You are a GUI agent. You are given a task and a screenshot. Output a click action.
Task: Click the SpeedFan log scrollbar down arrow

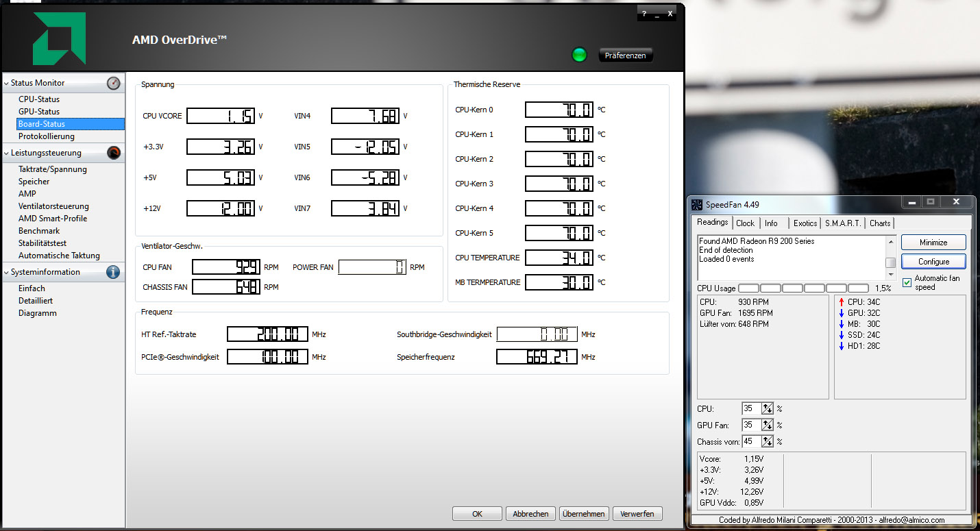pos(891,275)
